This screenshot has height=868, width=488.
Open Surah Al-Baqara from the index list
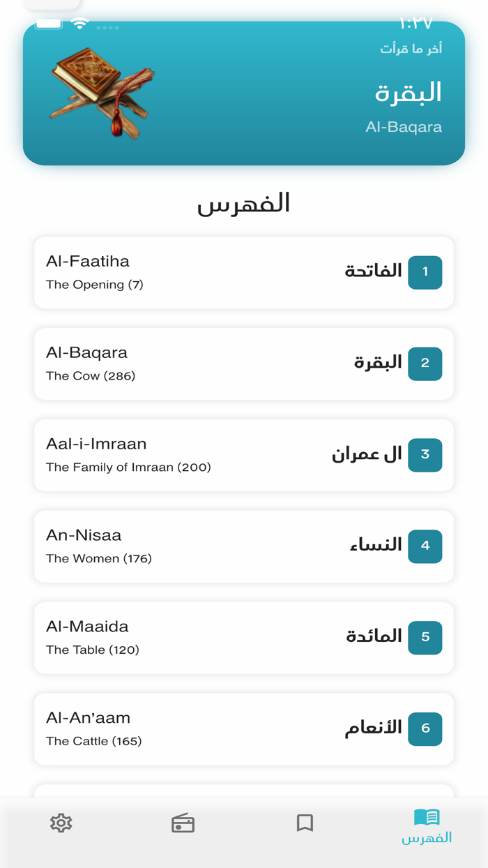[243, 364]
